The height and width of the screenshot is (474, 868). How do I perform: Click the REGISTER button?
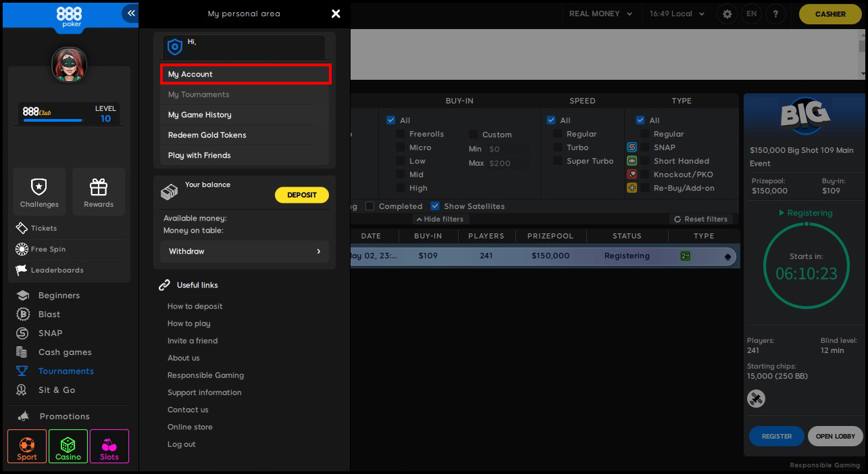pos(777,436)
